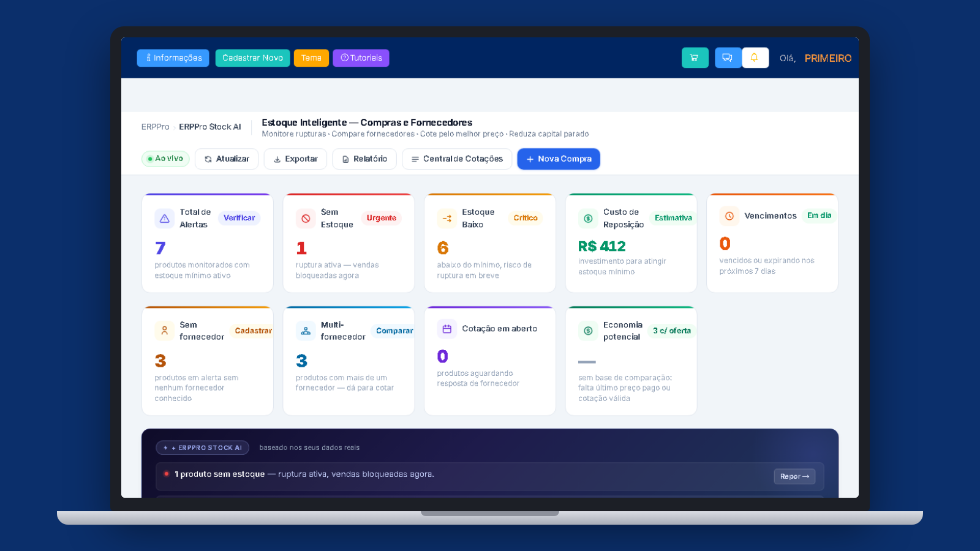This screenshot has height=551, width=980.
Task: Click the Cotação em aberto calendar icon
Action: [x=447, y=329]
